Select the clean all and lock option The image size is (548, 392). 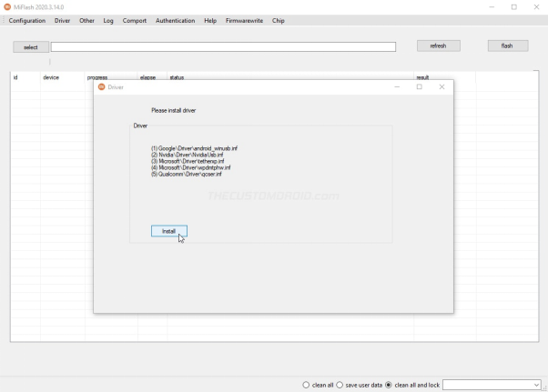(412, 385)
